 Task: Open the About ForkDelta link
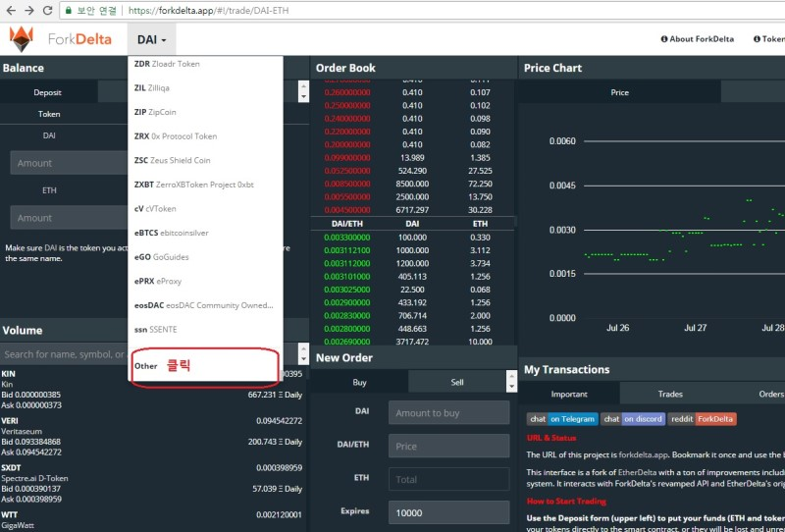[697, 39]
